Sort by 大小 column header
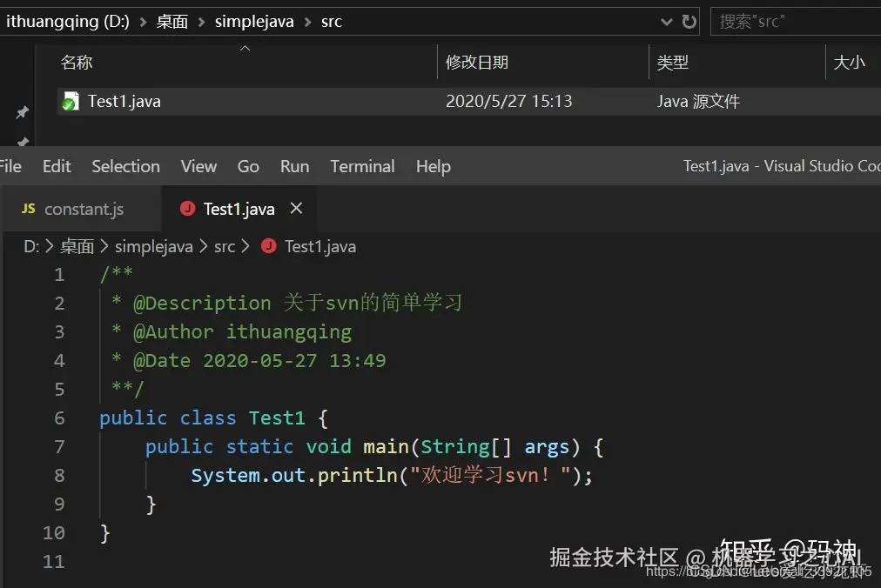This screenshot has width=881, height=588. pos(849,63)
